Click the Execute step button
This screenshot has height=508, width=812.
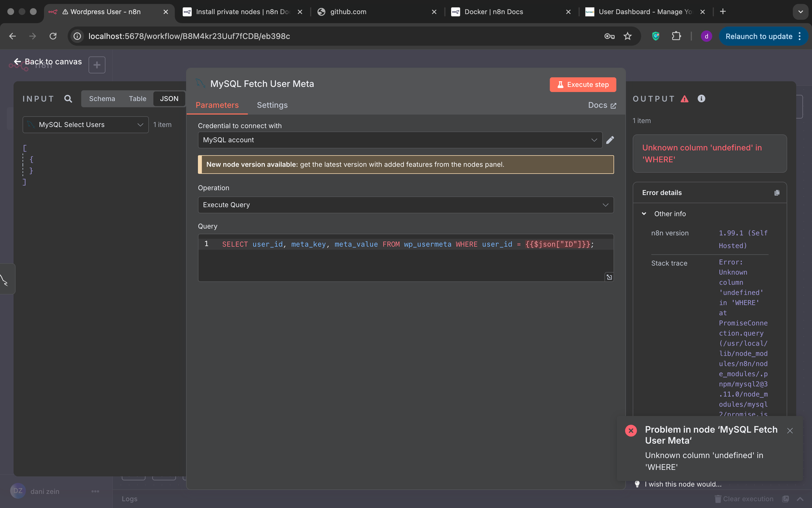[583, 84]
